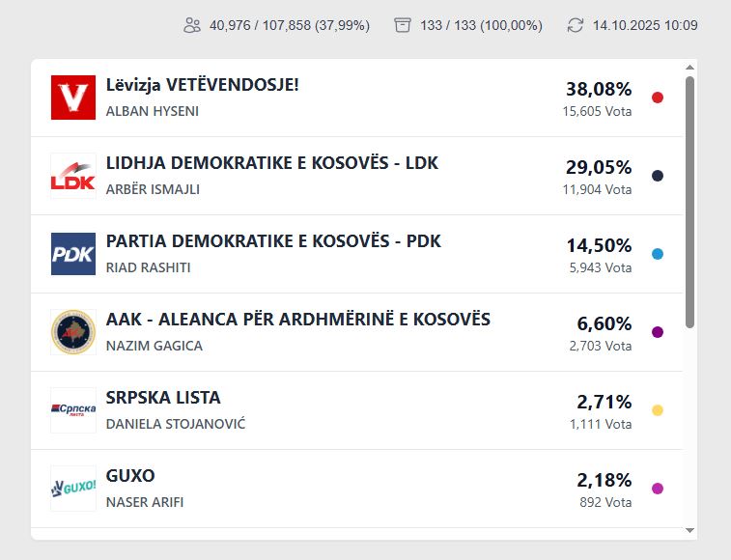Click the ballot box counted icon
The width and height of the screenshot is (731, 560).
pyautogui.click(x=403, y=25)
